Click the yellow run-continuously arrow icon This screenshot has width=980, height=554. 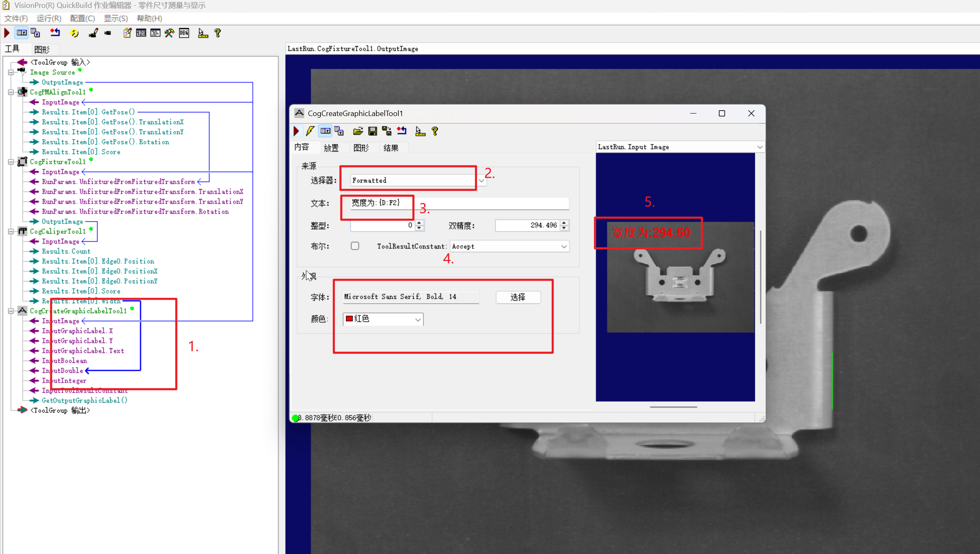75,33
